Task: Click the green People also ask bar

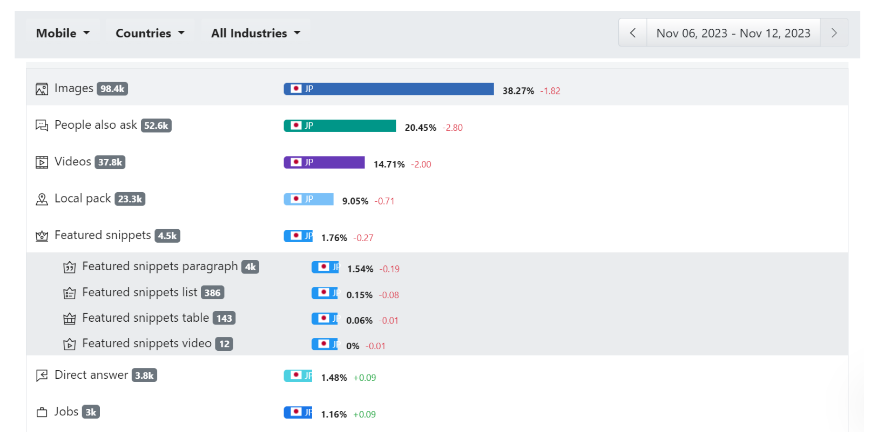Action: tap(340, 126)
